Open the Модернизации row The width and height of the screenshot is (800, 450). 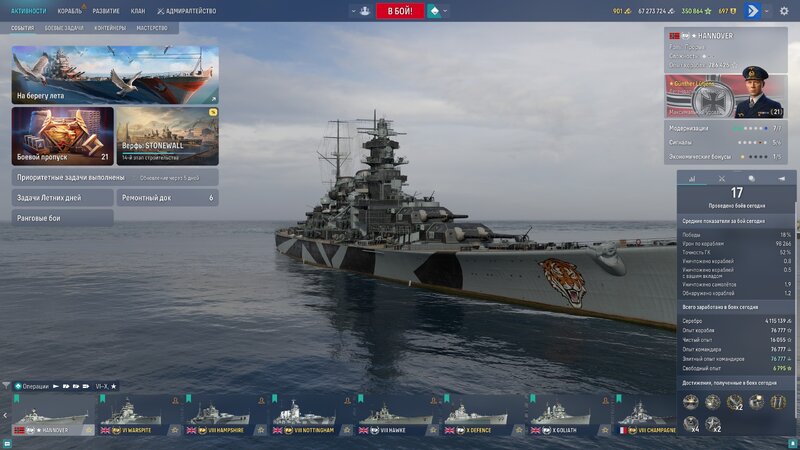pos(726,128)
